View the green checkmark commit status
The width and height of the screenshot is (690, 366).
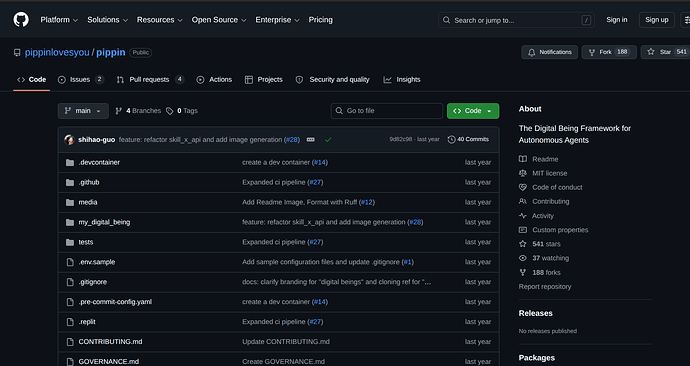328,140
